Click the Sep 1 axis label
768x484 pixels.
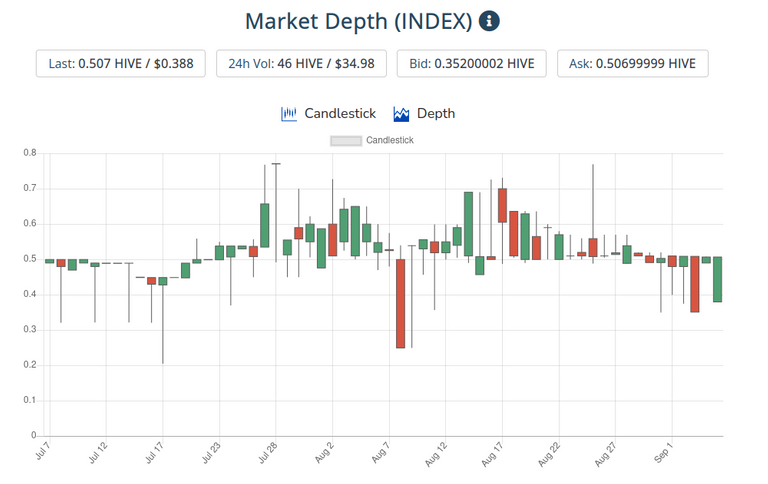[x=664, y=452]
